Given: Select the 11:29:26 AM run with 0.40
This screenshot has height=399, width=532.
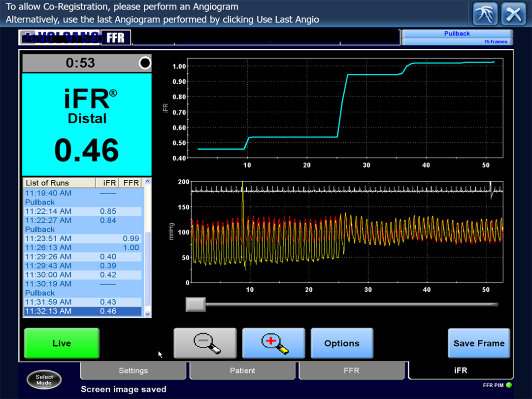Looking at the screenshot, I should click(x=83, y=257).
